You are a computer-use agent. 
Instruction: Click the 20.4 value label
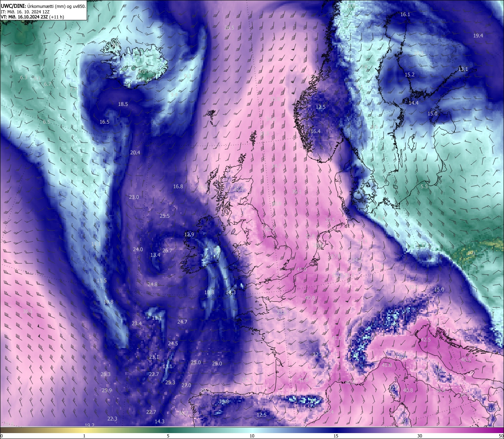tap(135, 153)
